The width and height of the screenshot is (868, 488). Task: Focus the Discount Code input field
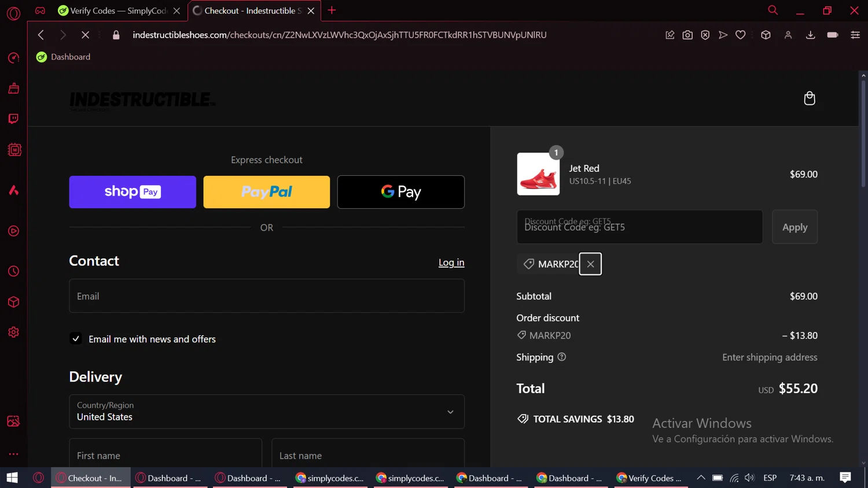click(x=639, y=227)
